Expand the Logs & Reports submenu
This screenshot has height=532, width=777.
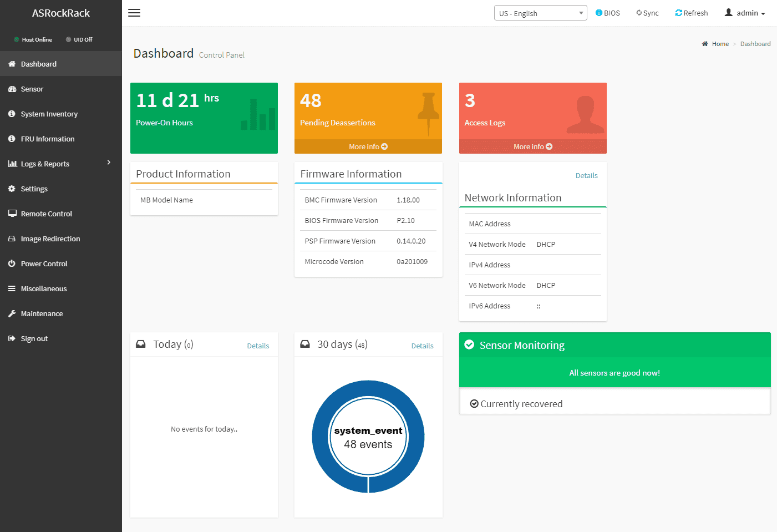point(109,163)
